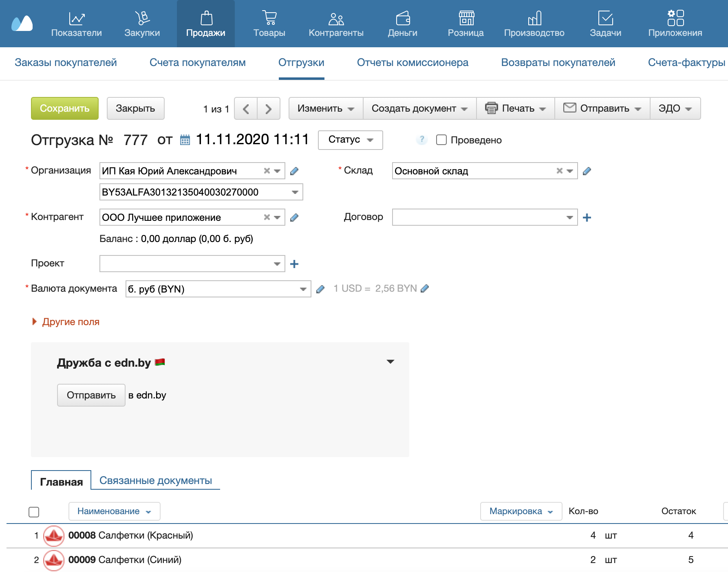Open the Статус dropdown
The width and height of the screenshot is (728, 572).
(x=351, y=140)
